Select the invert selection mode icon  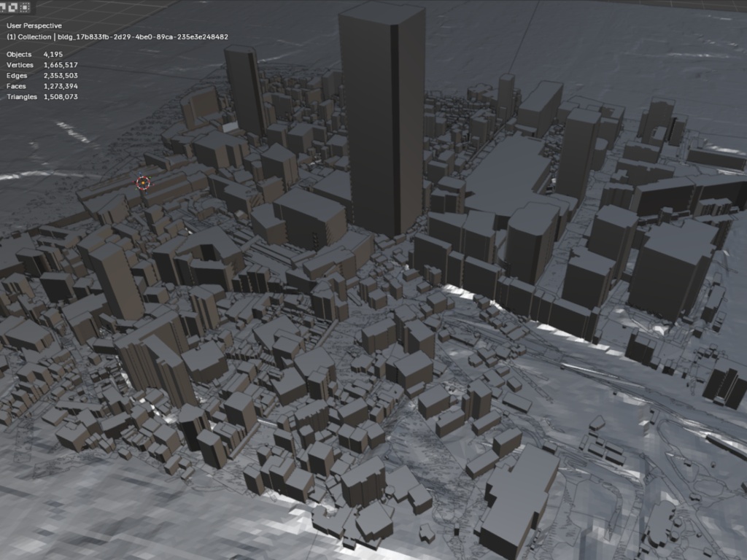click(x=13, y=7)
